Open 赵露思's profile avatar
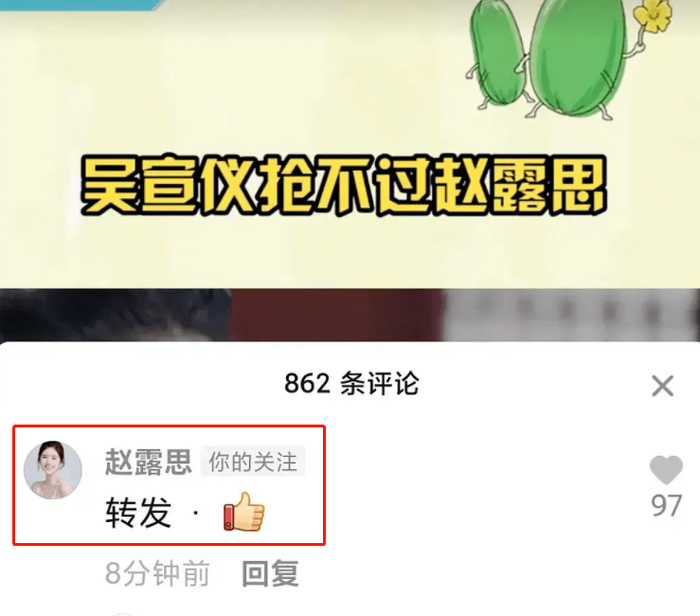The width and height of the screenshot is (700, 616). 53,470
